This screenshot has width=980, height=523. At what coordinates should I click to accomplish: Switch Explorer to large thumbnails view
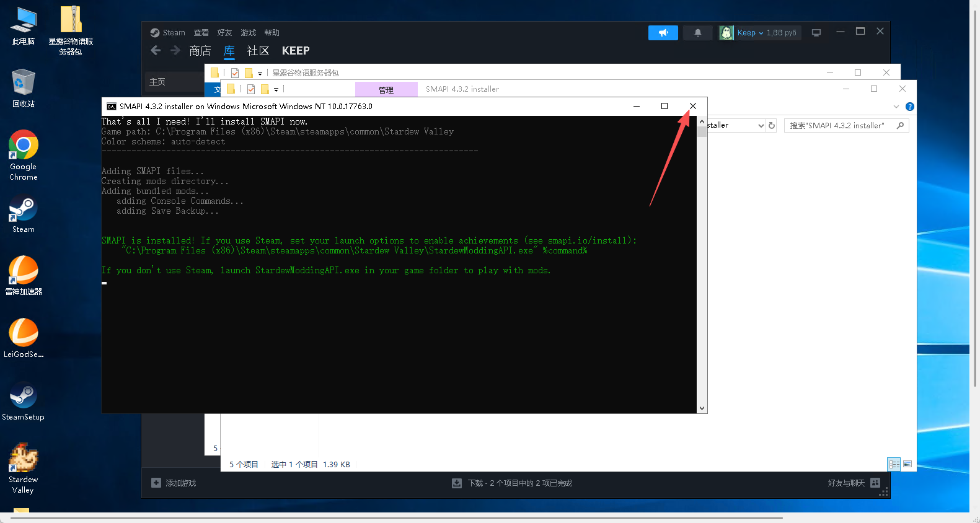907,464
